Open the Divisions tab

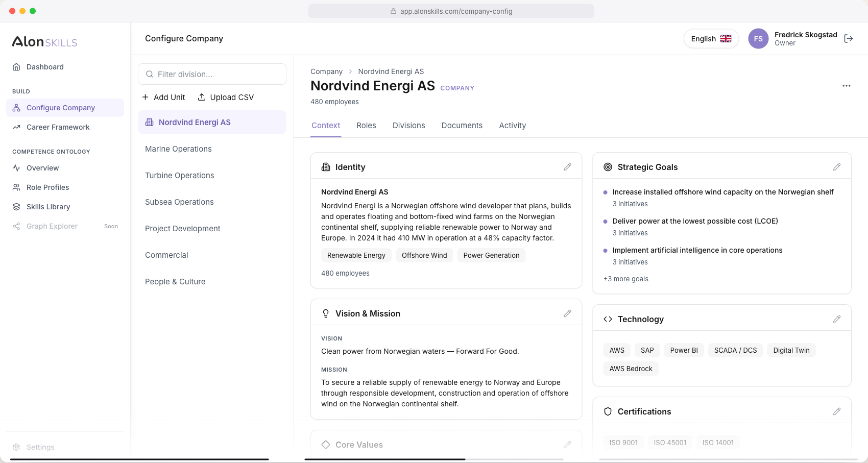[409, 126]
